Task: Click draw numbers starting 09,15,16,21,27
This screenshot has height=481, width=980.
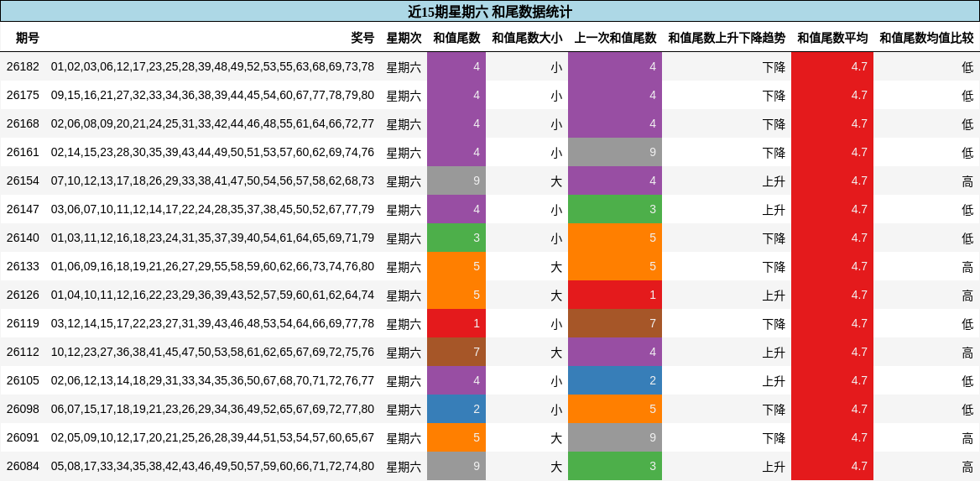Action: (212, 95)
